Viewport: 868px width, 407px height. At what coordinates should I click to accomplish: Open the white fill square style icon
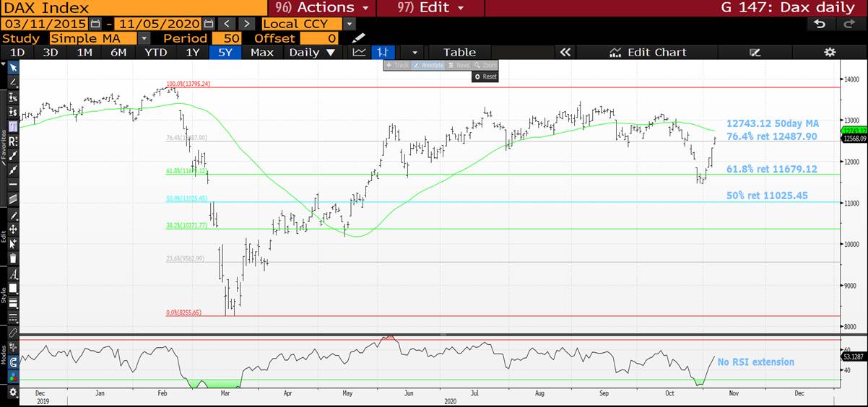tap(13, 289)
